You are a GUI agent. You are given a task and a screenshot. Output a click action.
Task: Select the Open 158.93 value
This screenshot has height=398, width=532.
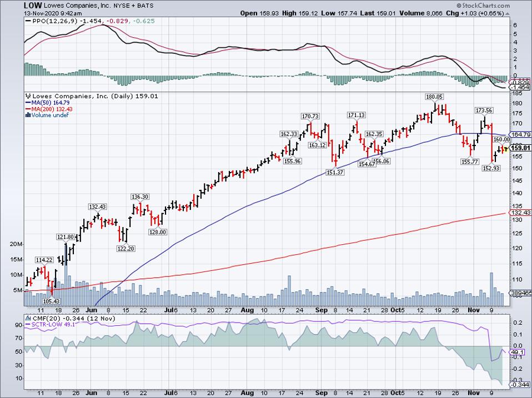(259, 13)
